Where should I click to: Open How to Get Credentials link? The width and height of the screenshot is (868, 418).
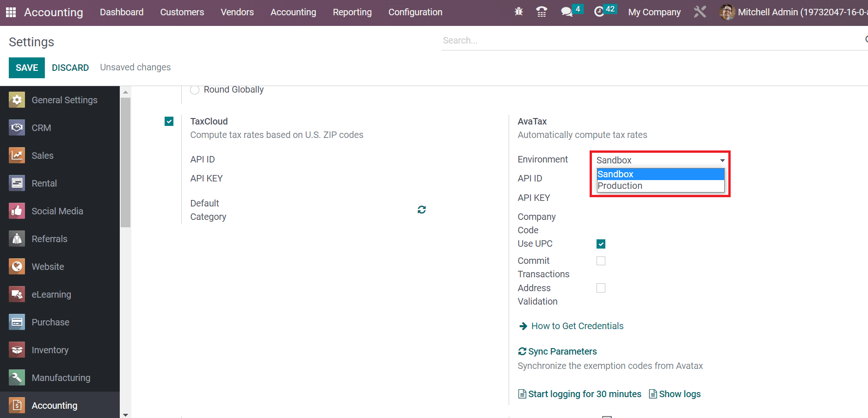[x=578, y=326]
